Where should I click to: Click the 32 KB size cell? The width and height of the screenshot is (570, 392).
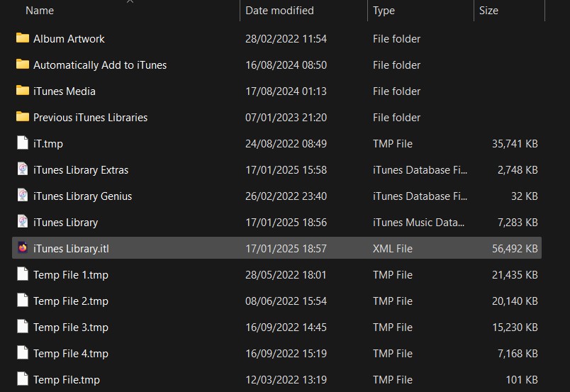tap(525, 196)
